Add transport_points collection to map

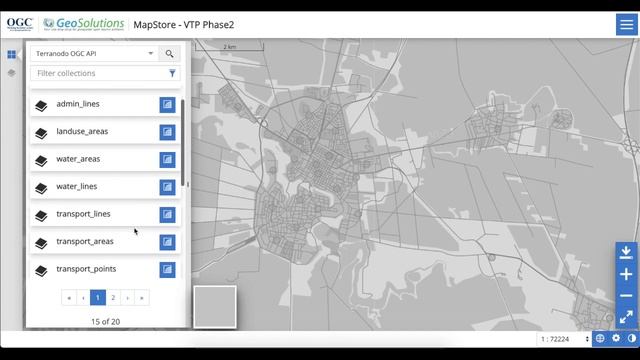(x=167, y=269)
